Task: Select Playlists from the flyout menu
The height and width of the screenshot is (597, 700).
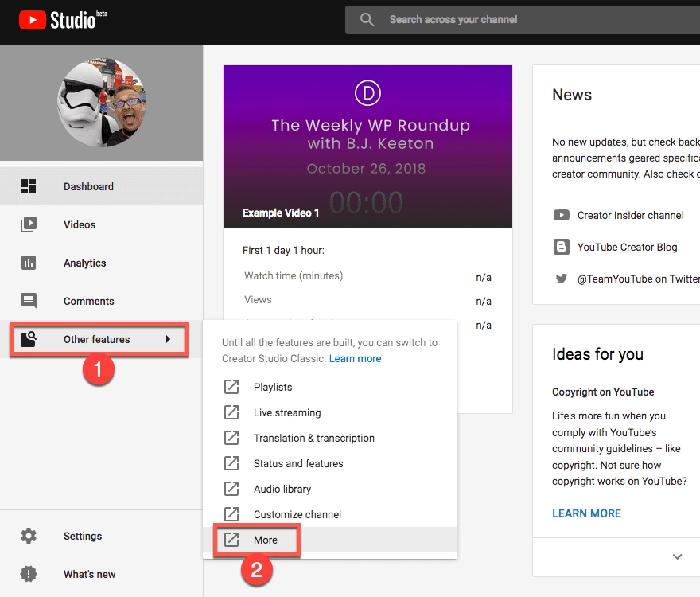Action: tap(273, 388)
